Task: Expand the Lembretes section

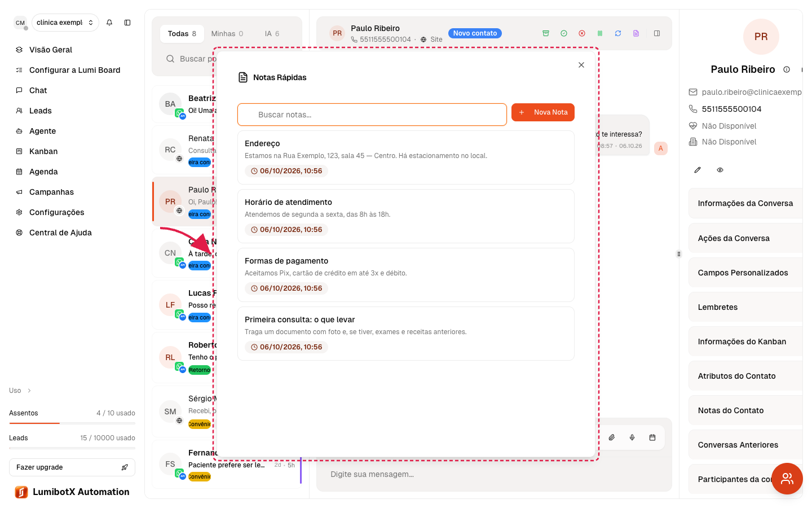Action: 745,307
